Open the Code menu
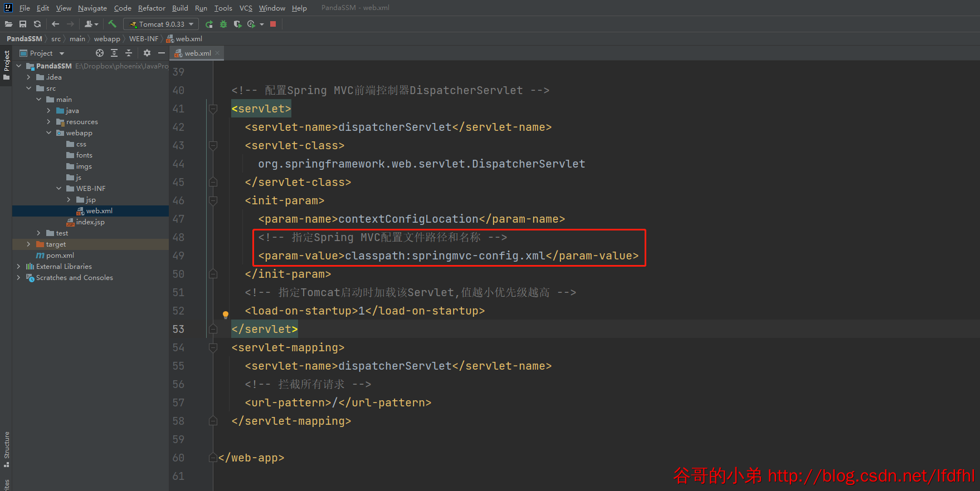980x491 pixels. tap(123, 8)
